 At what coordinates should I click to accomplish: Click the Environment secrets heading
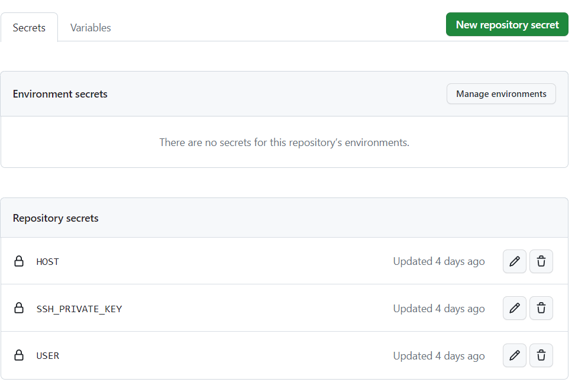click(60, 94)
